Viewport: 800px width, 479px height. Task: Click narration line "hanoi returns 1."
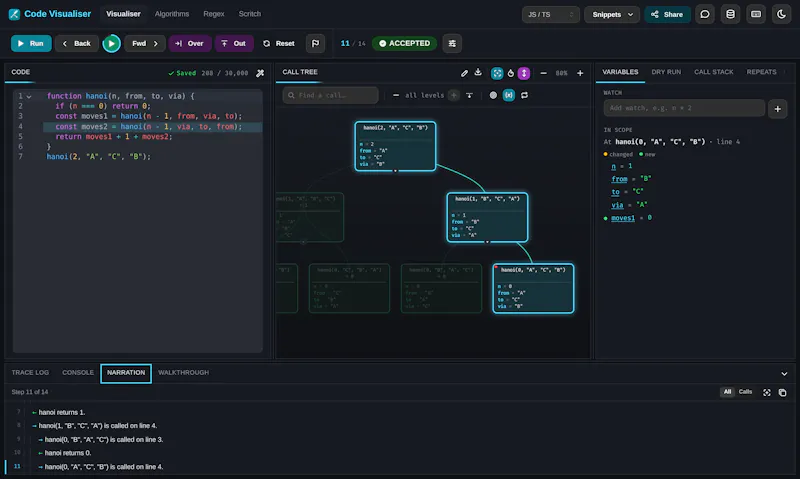(62, 412)
